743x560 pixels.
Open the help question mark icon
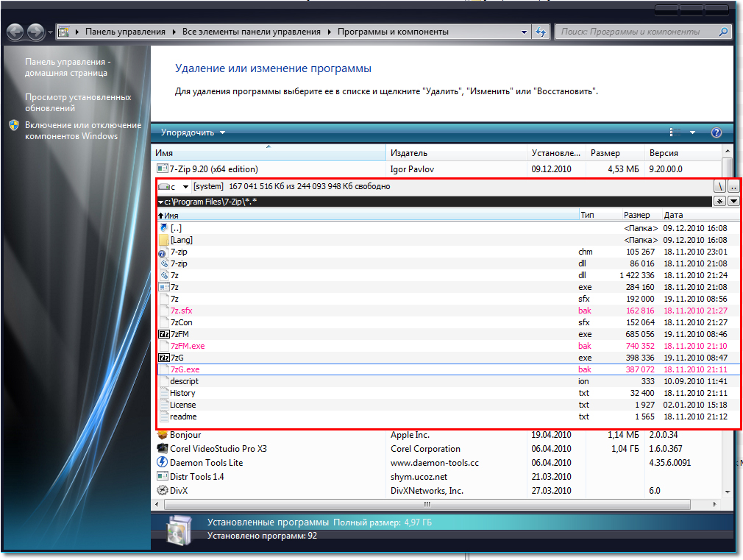[716, 133]
